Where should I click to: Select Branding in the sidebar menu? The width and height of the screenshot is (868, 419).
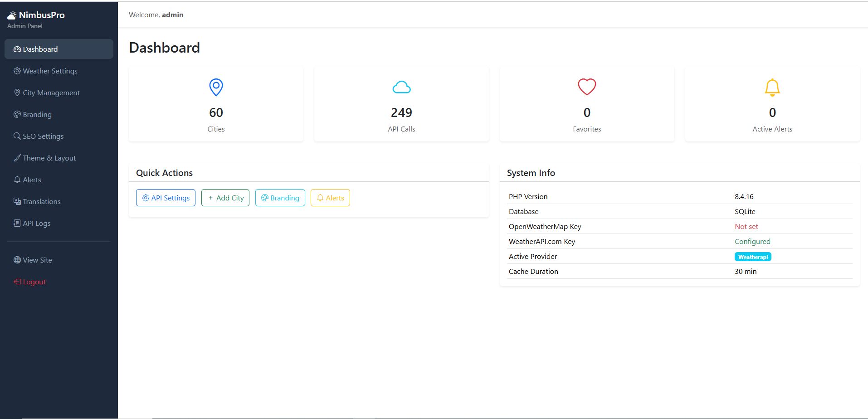59,114
